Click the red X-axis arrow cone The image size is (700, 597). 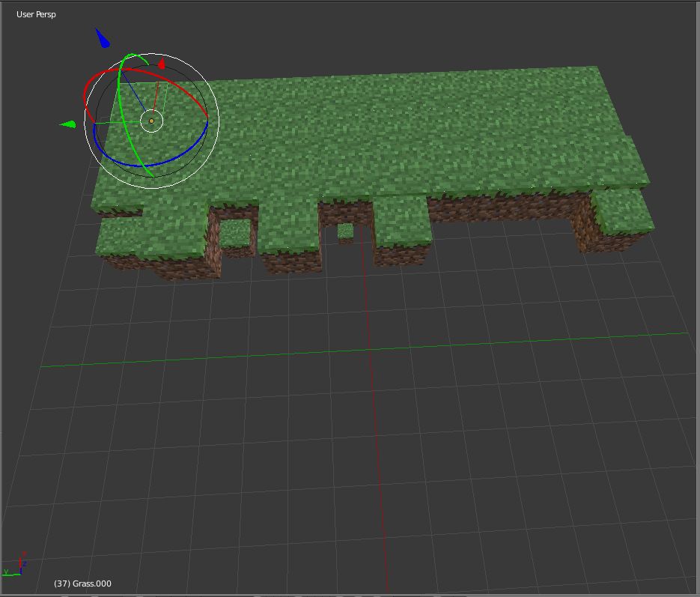(162, 64)
